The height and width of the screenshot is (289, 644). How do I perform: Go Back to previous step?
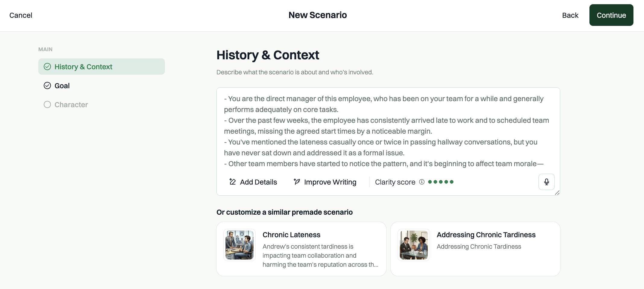[570, 15]
